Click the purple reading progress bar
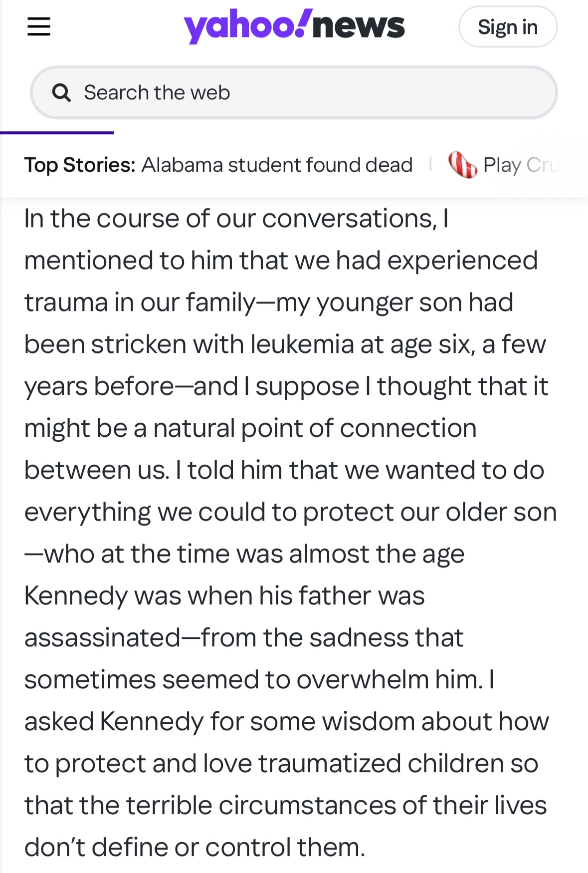The height and width of the screenshot is (873, 588). (x=57, y=133)
